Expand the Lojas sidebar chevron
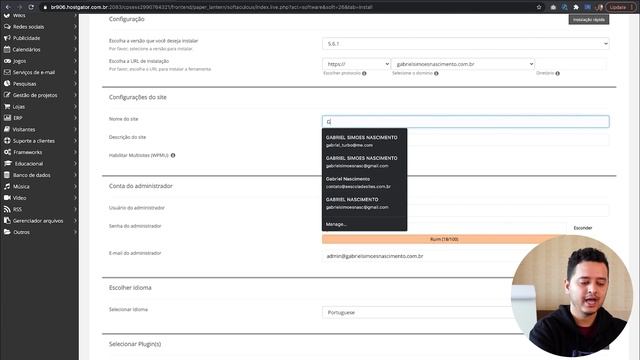Image resolution: width=640 pixels, height=360 pixels. [76, 107]
